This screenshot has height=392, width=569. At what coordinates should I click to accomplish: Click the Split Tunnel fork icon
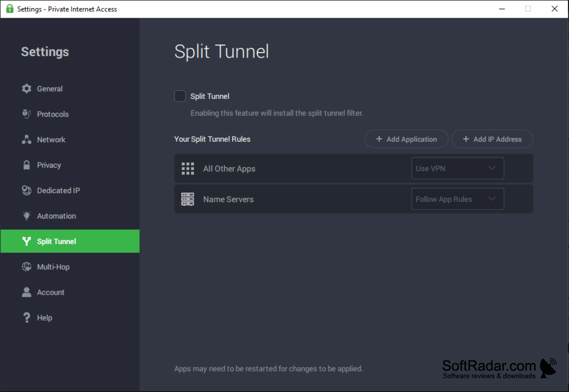[x=27, y=241]
